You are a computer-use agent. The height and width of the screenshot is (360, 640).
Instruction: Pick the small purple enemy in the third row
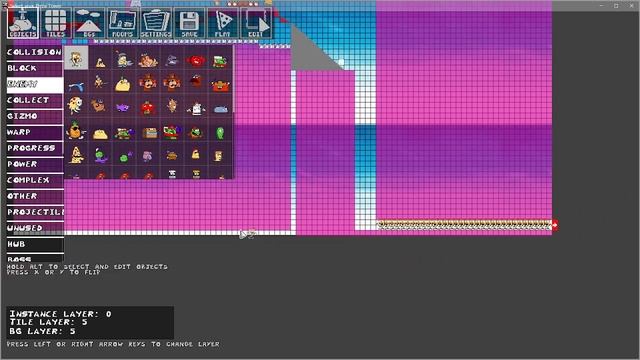(122, 108)
